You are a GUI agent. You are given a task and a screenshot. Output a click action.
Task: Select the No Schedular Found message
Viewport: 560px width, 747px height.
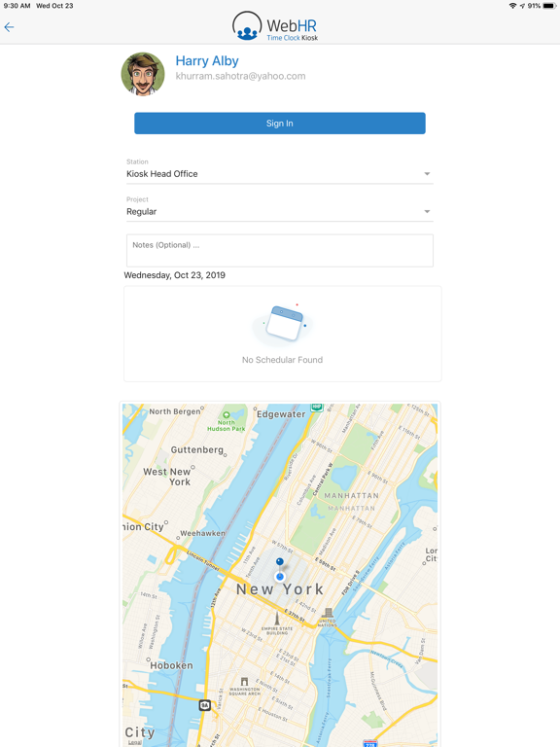282,360
